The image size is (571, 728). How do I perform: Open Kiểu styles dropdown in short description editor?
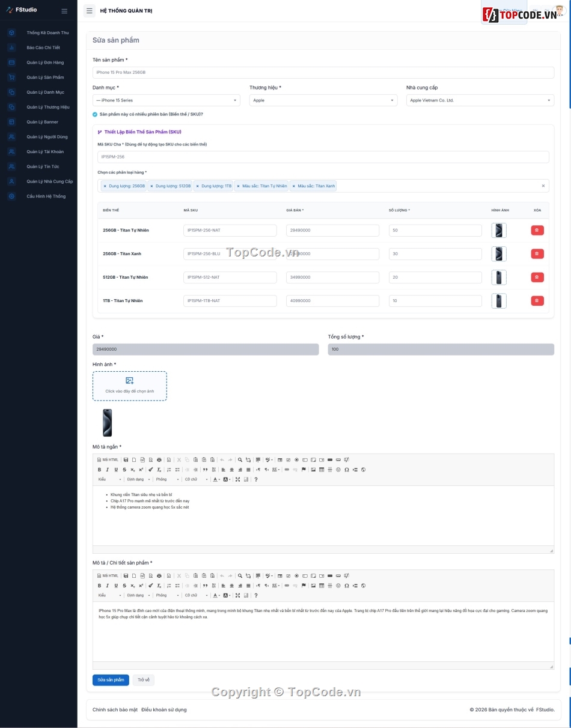109,479
